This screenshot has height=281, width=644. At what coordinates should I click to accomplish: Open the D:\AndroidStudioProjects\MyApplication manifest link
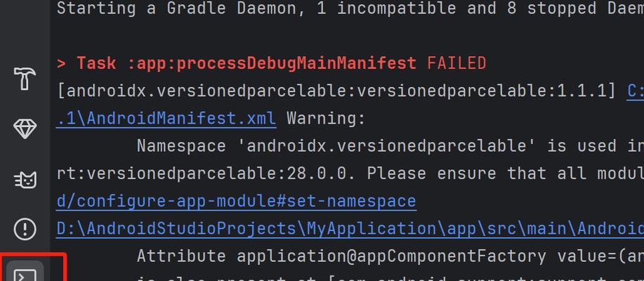click(350, 229)
